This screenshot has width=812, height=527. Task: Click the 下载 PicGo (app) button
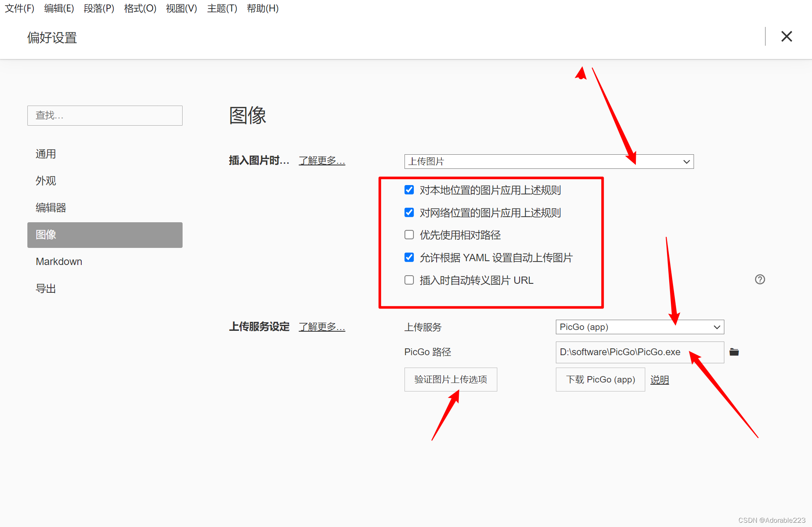tap(600, 380)
